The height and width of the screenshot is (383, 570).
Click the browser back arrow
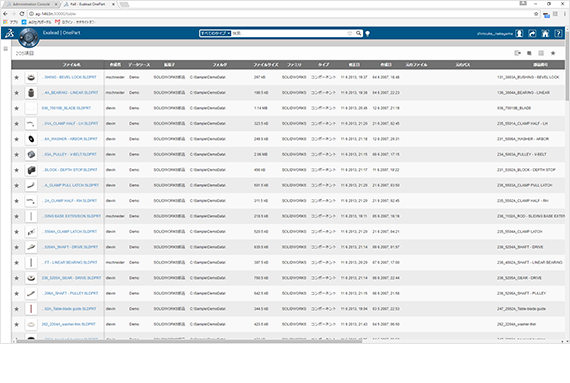(x=5, y=14)
